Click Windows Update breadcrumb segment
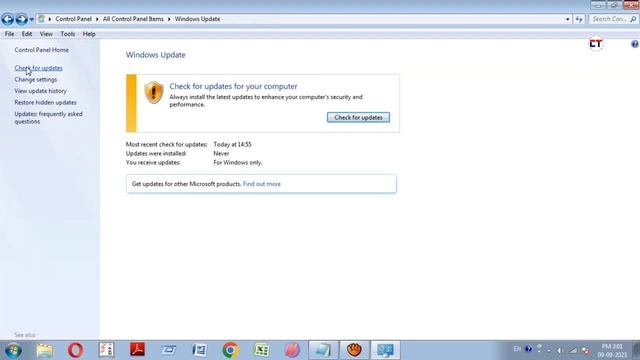Viewport: 640px width, 360px height. pos(197,19)
